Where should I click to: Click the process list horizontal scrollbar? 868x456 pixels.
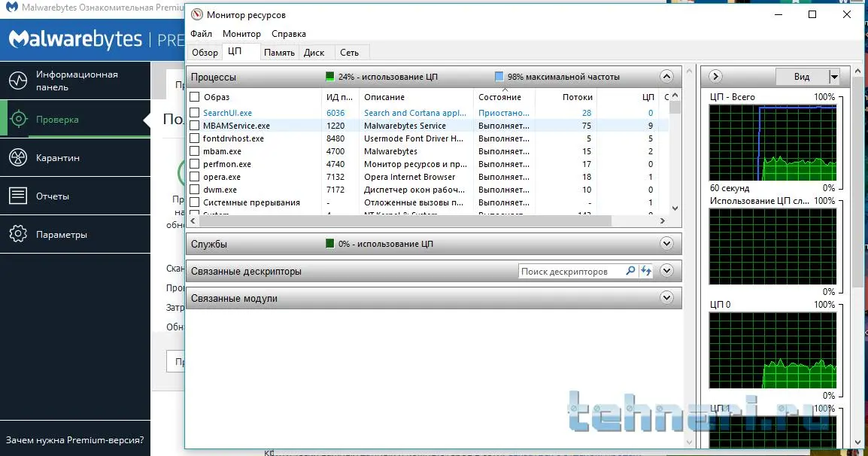pyautogui.click(x=405, y=220)
